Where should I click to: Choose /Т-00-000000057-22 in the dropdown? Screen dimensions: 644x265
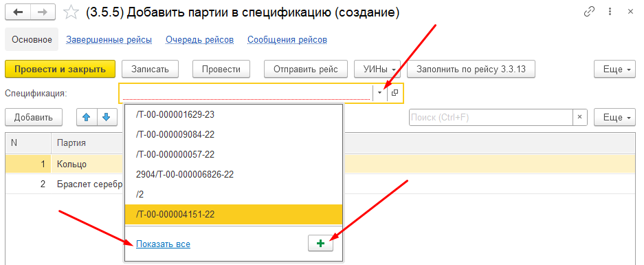pos(234,154)
